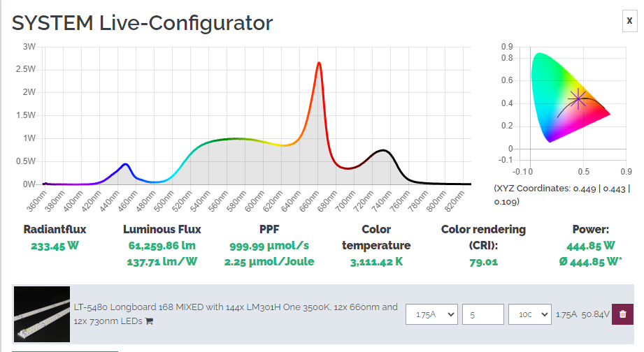This screenshot has width=644, height=352.
Task: Delete the LT-5480 Longboard row with trash icon
Action: tap(622, 314)
